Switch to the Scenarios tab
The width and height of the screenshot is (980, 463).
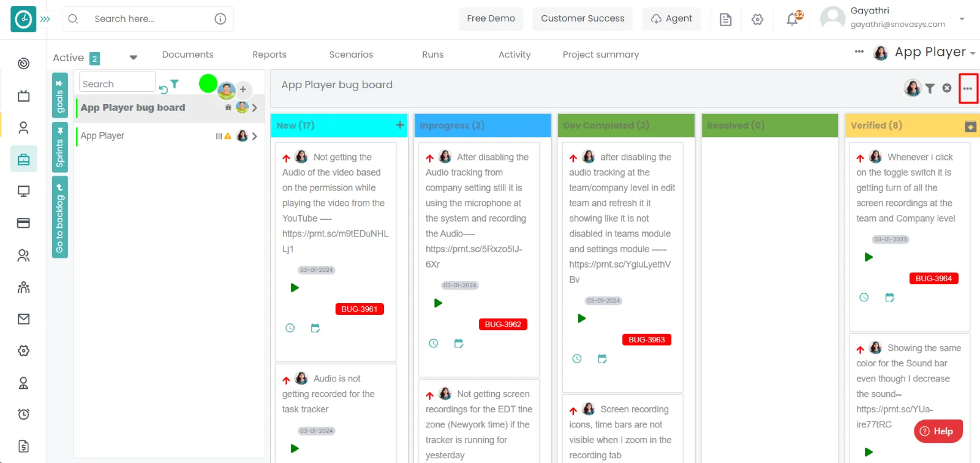pos(351,55)
